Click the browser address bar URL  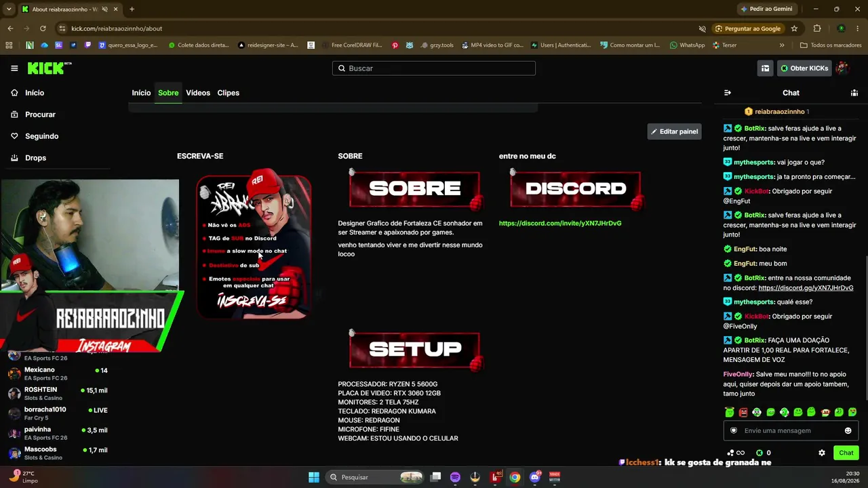coord(117,28)
